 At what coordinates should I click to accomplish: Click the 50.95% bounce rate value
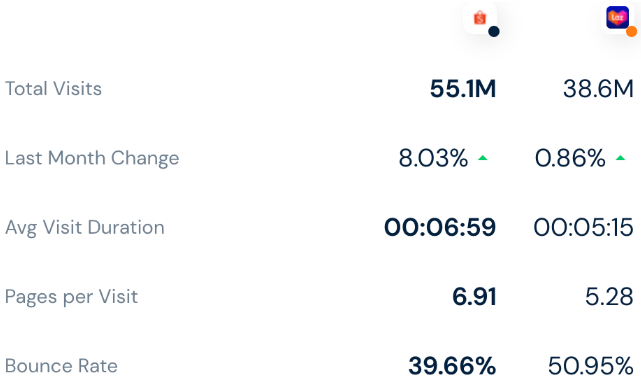[591, 366]
